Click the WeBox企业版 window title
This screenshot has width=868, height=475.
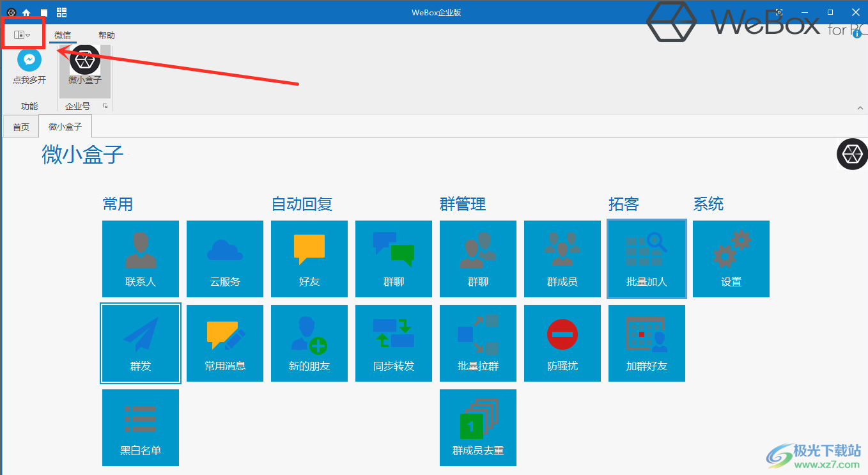pos(437,12)
